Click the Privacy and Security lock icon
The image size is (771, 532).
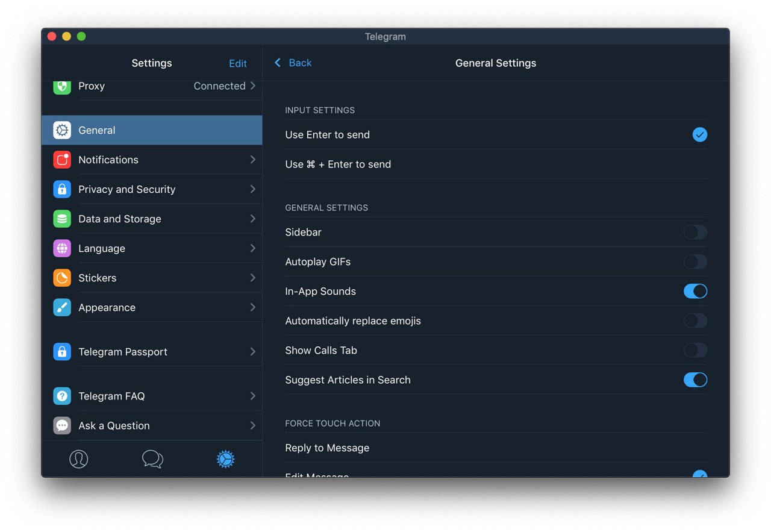point(62,189)
